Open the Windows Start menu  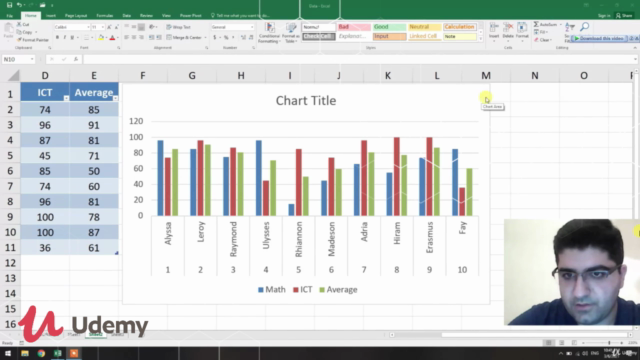pos(8,353)
